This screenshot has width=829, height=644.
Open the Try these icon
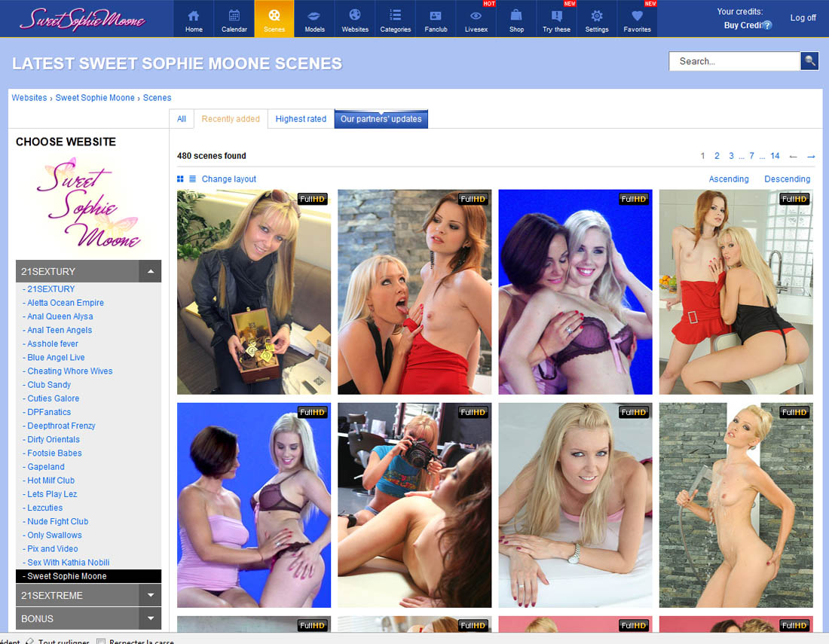(x=556, y=16)
